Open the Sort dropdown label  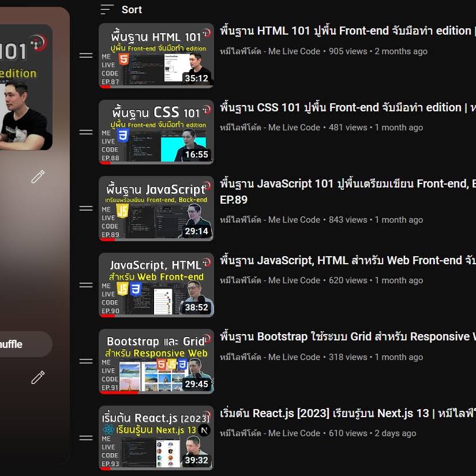[x=132, y=10]
